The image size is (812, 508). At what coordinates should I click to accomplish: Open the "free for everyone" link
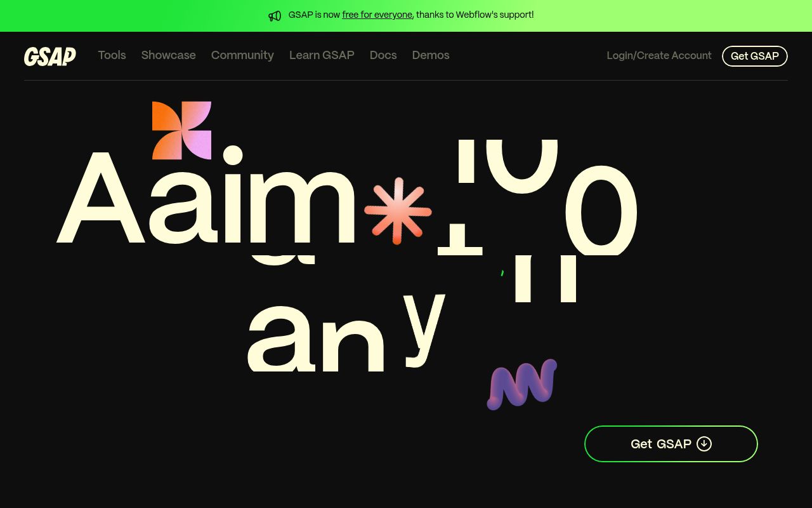pyautogui.click(x=377, y=15)
